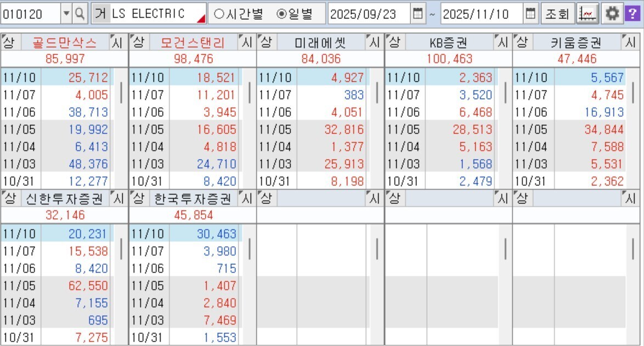The width and height of the screenshot is (644, 346).
Task: Click the 상 button beside KB증권
Action: click(395, 42)
